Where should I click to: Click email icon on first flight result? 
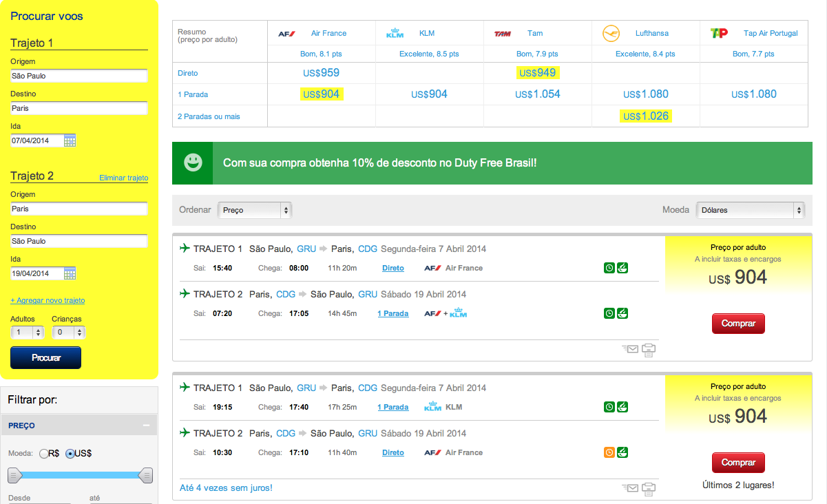[x=630, y=349]
